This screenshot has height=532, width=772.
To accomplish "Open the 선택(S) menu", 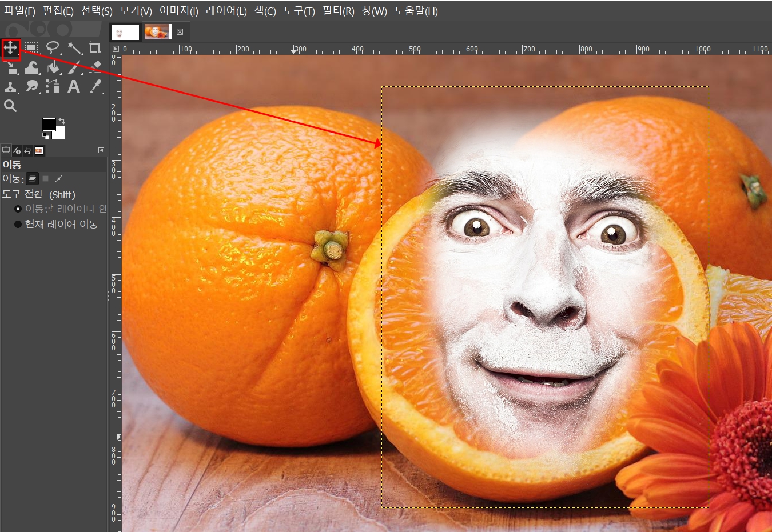I will (97, 11).
